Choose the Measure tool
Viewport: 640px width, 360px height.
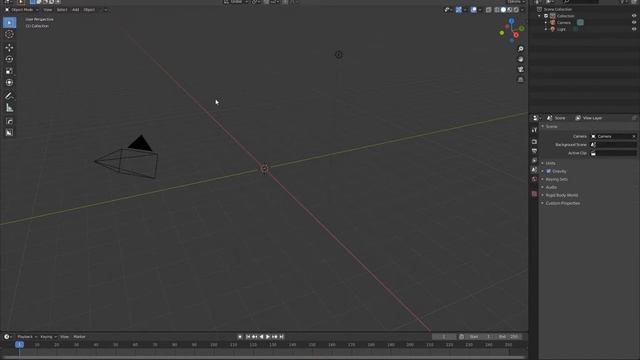point(9,108)
